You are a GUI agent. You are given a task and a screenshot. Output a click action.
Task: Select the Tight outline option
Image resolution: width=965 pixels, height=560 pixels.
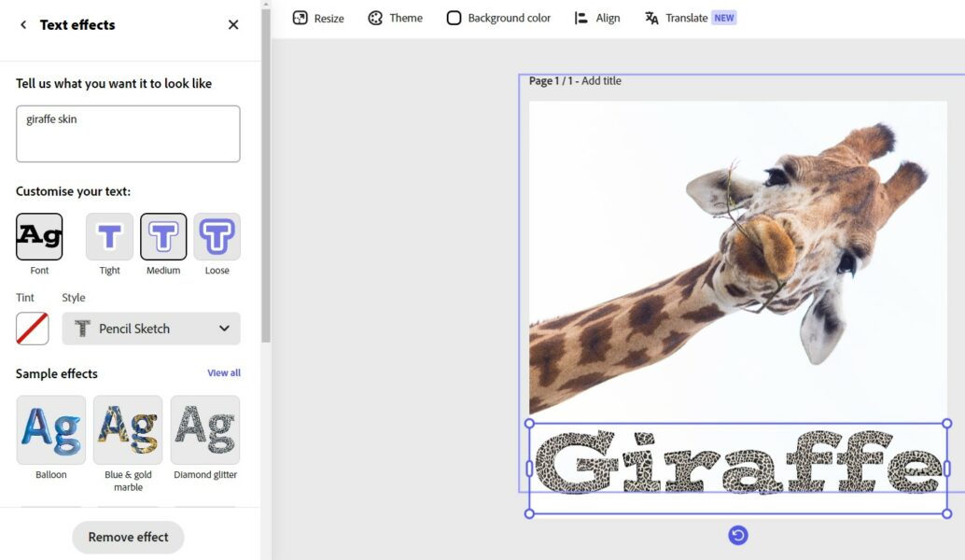109,237
